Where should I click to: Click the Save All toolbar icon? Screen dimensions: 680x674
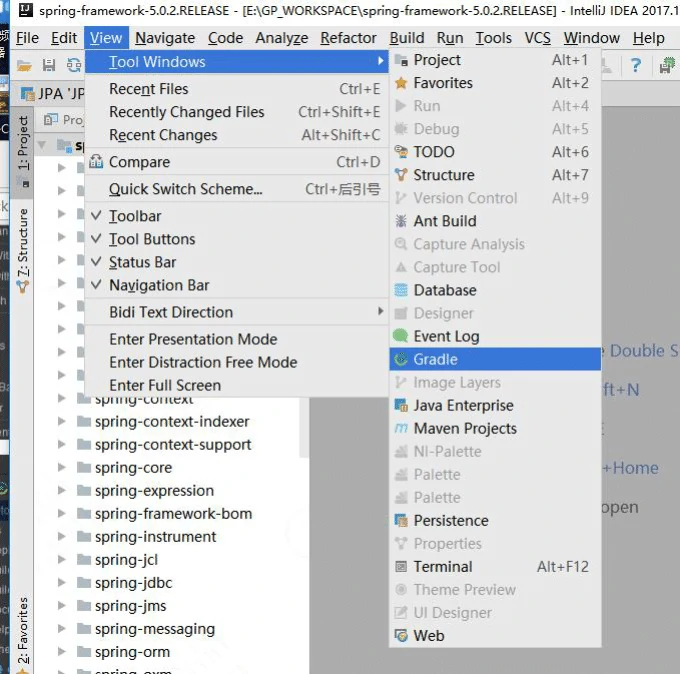click(x=48, y=65)
